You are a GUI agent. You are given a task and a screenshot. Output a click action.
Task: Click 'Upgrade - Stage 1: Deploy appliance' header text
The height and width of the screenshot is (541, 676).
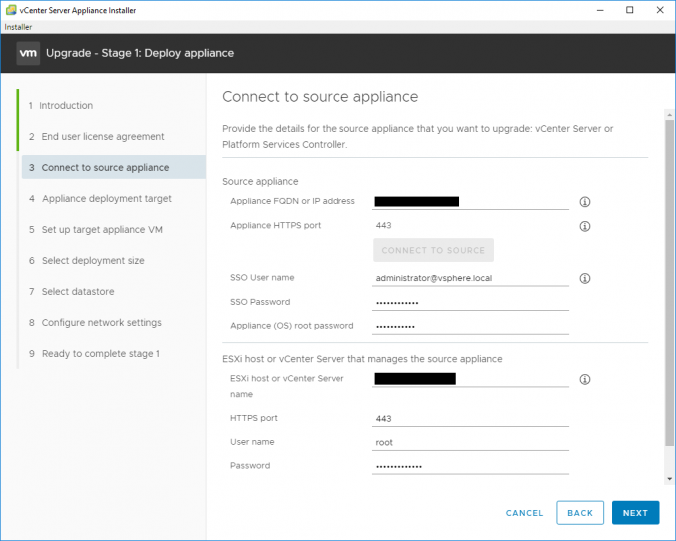[x=140, y=53]
